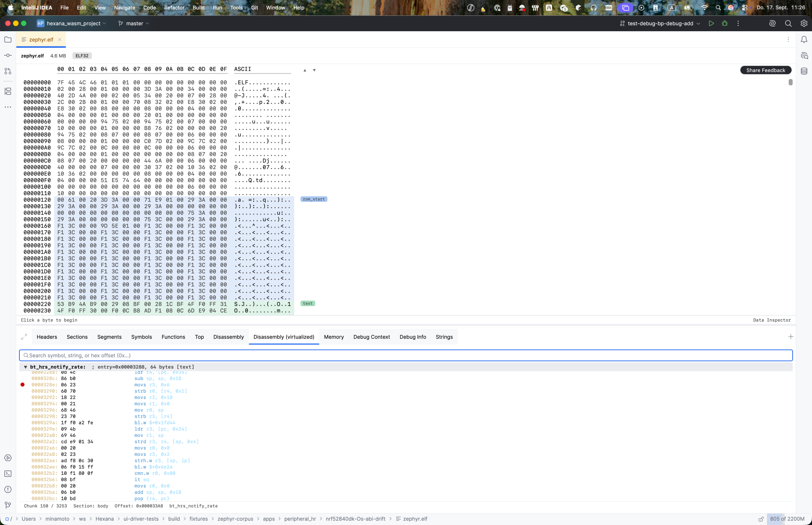Open the Problems tool window icon
The image size is (812, 525).
click(x=8, y=489)
